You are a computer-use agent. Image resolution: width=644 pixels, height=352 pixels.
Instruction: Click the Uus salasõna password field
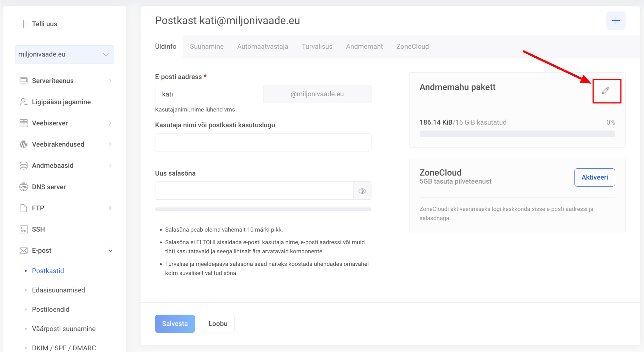coord(254,191)
